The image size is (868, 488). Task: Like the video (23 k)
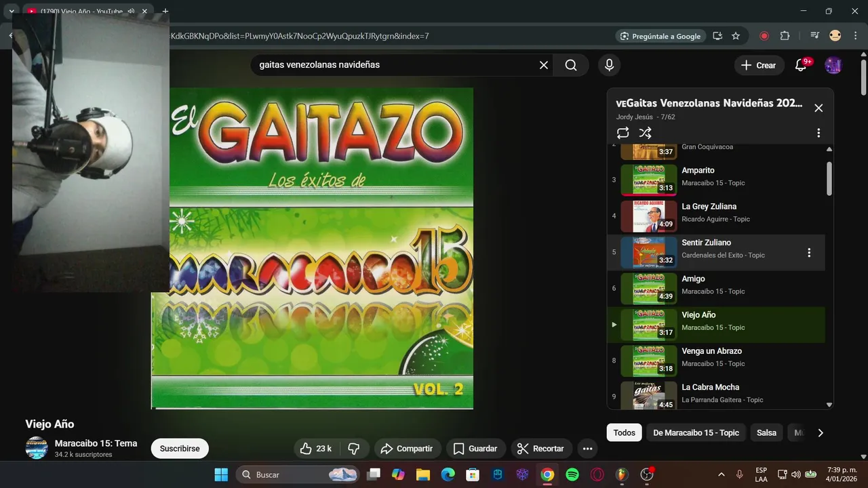point(316,449)
